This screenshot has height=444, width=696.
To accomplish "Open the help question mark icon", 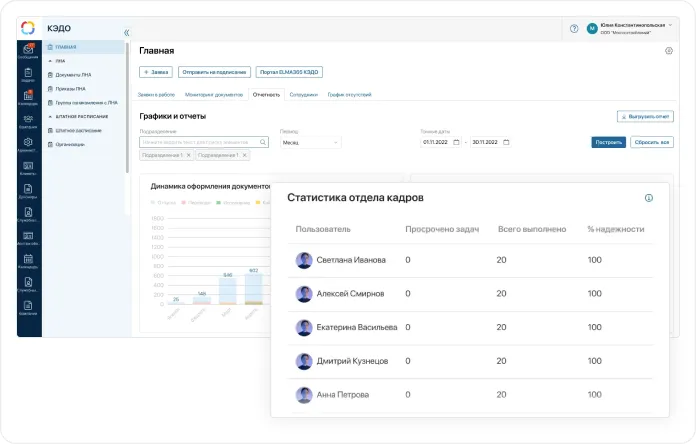I will (x=574, y=29).
